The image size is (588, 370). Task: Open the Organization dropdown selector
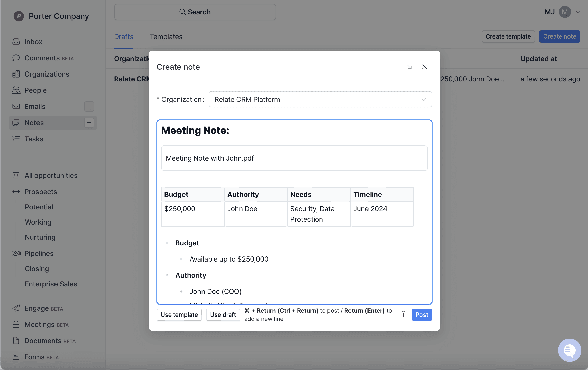click(x=320, y=99)
